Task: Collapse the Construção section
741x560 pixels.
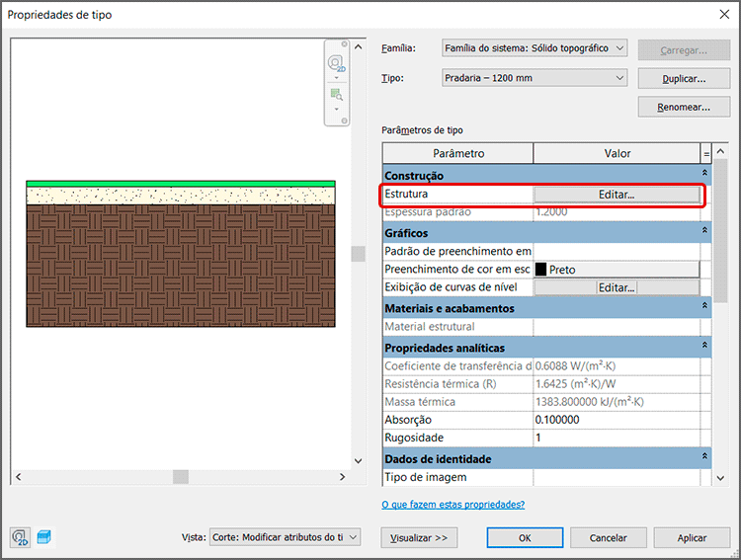Action: coord(705,175)
